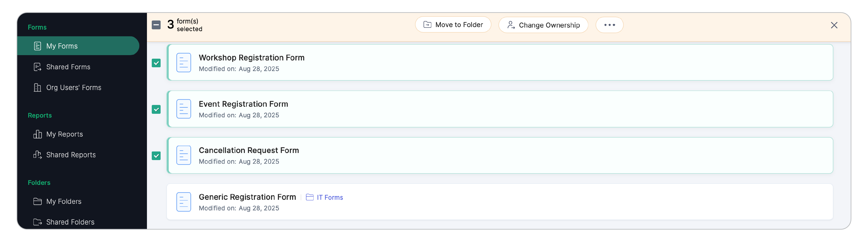Click the My Folders folder icon
The width and height of the screenshot is (868, 242).
click(x=37, y=201)
